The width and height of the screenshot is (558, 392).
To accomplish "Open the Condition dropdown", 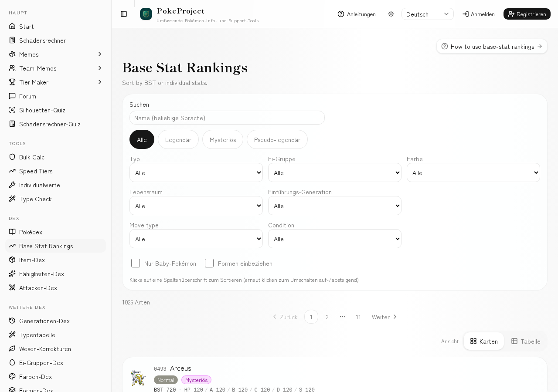I will click(x=335, y=239).
